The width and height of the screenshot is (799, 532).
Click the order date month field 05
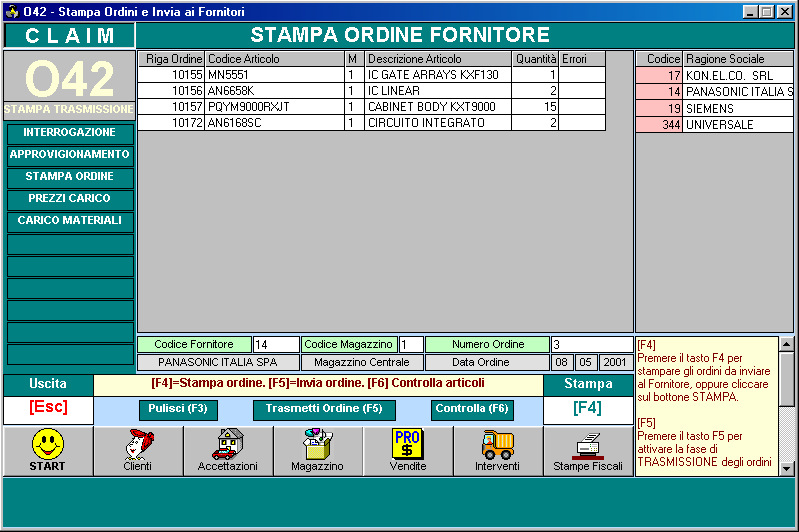586,362
